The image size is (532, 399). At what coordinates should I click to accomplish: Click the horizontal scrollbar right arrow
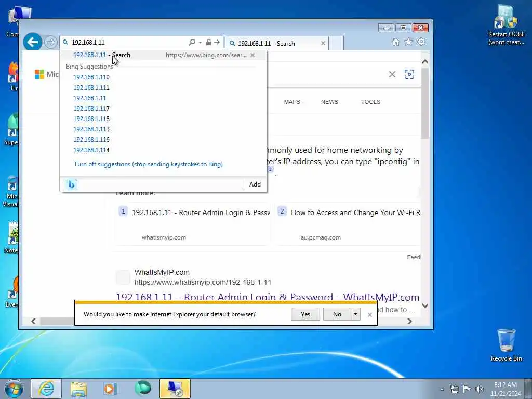409,321
